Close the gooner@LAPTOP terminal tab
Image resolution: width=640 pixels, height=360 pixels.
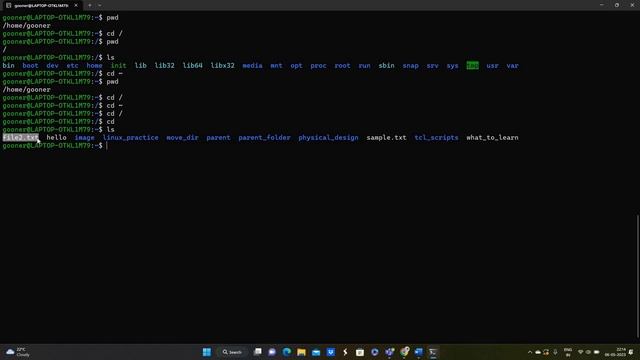click(76, 5)
